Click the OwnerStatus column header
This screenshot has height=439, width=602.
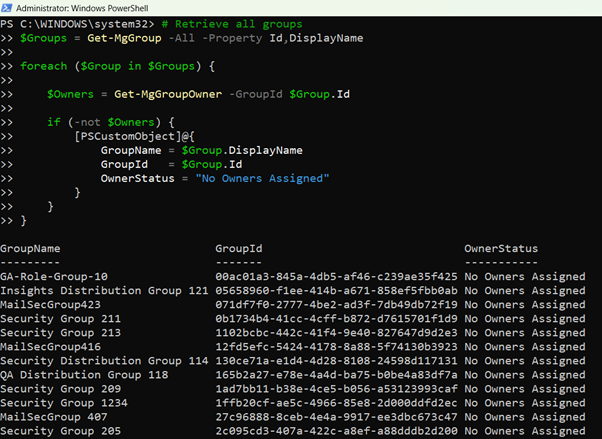click(501, 248)
